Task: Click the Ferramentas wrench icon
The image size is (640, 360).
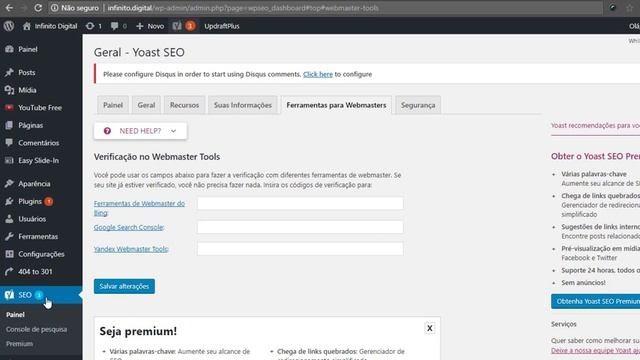Action: pyautogui.click(x=9, y=236)
